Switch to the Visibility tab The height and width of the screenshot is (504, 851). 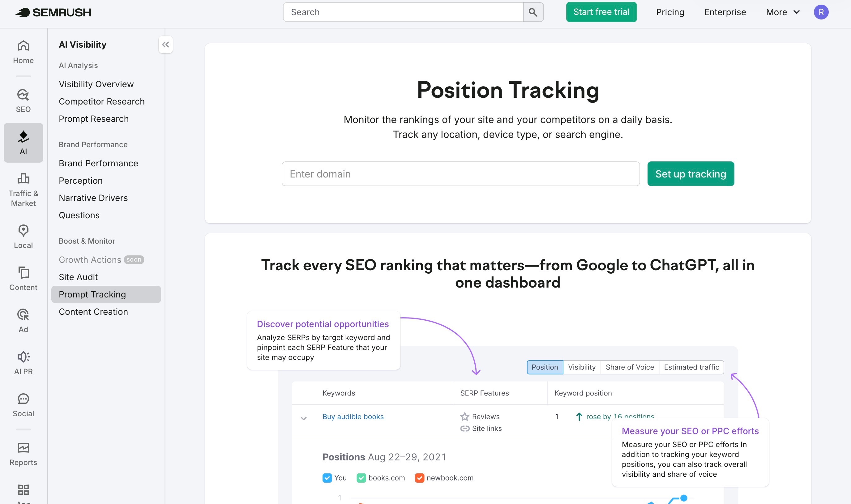[582, 367]
